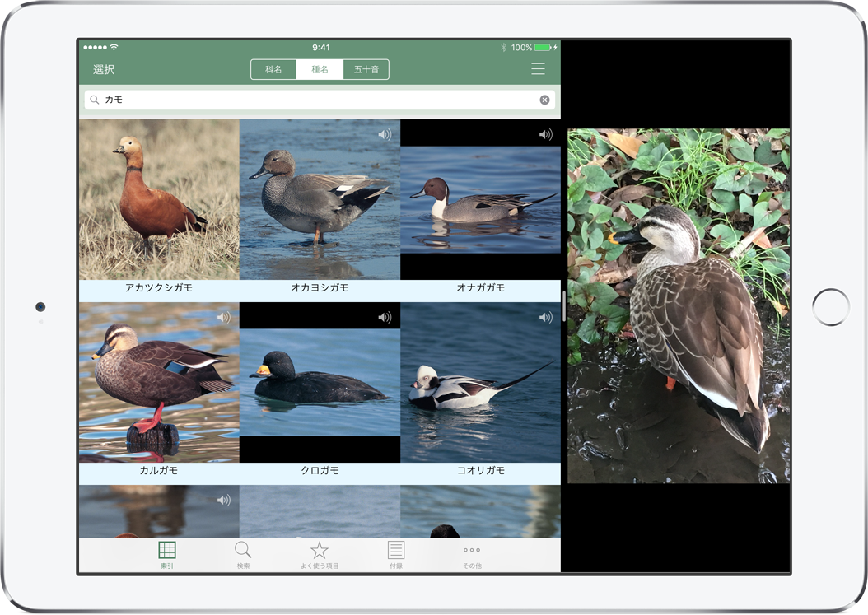Play sound for the partially visible bottom-row bird
The height and width of the screenshot is (615, 868).
click(224, 501)
